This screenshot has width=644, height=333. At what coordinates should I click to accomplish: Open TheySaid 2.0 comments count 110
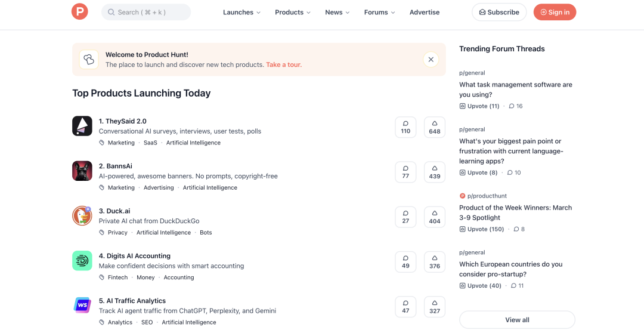[x=405, y=127]
